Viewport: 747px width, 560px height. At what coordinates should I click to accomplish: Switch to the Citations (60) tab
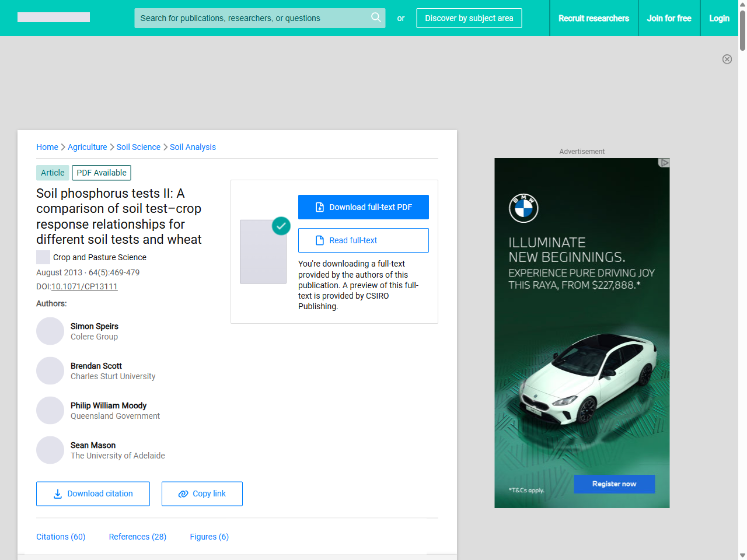tap(61, 537)
